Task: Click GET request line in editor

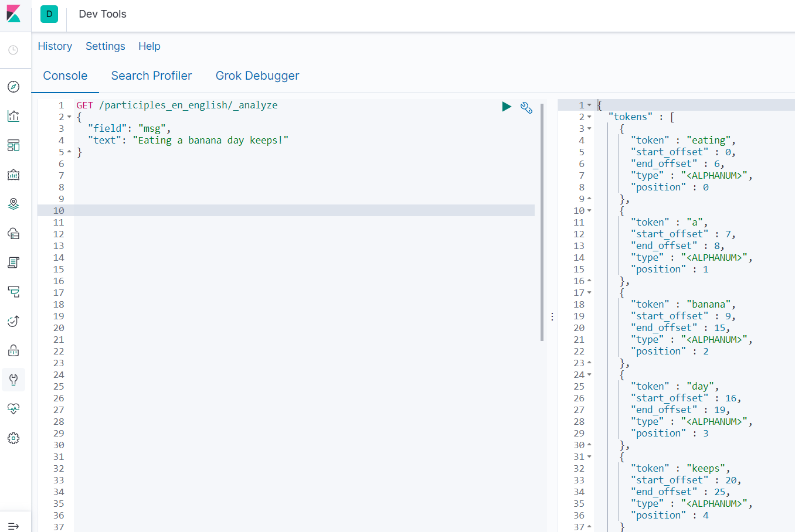Action: [177, 105]
